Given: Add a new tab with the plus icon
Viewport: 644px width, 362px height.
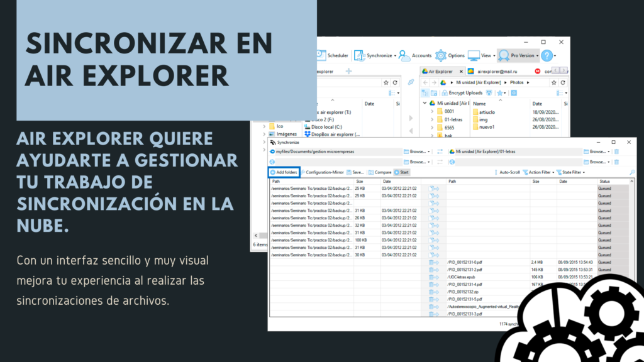Looking at the screenshot, I should 348,72.
